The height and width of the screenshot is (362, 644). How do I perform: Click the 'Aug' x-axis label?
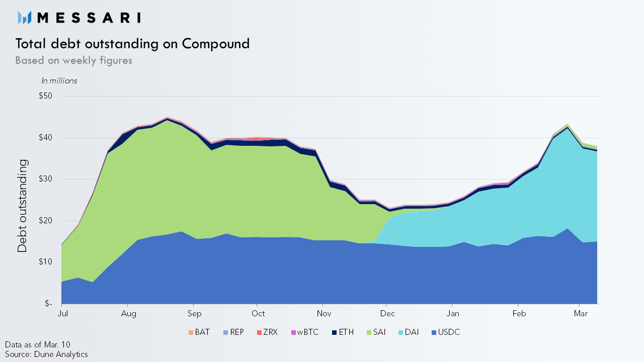click(x=129, y=314)
